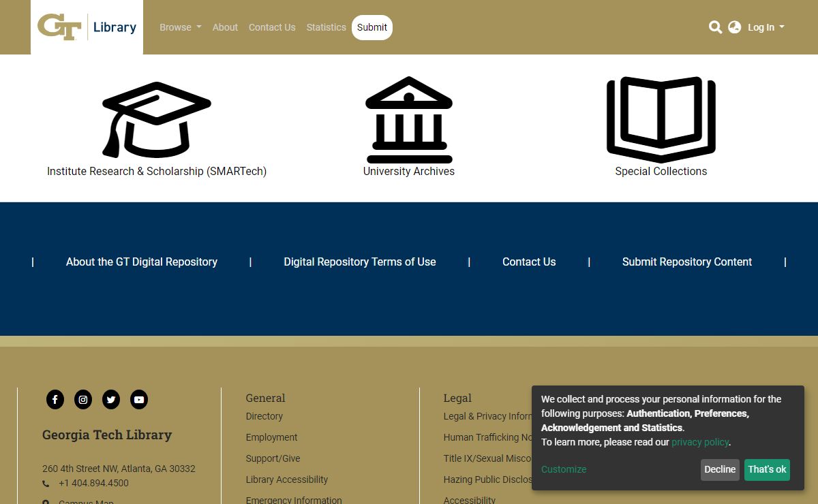
Task: Open the privacy policy link in cookie notice
Action: (700, 442)
